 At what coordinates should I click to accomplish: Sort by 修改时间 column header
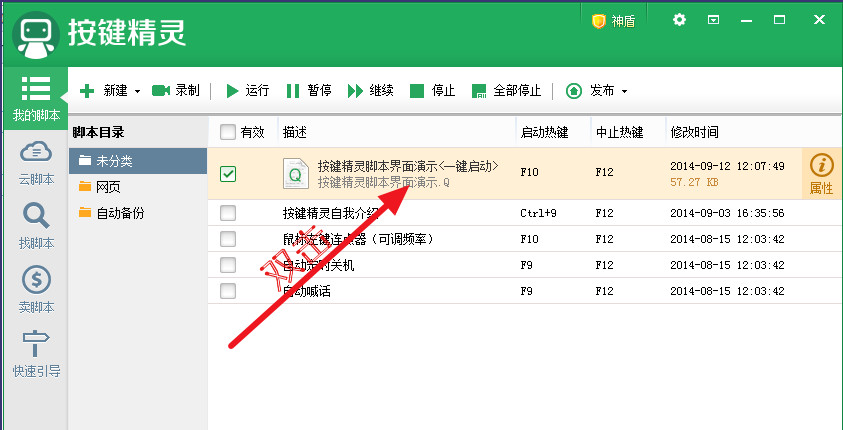pyautogui.click(x=694, y=132)
